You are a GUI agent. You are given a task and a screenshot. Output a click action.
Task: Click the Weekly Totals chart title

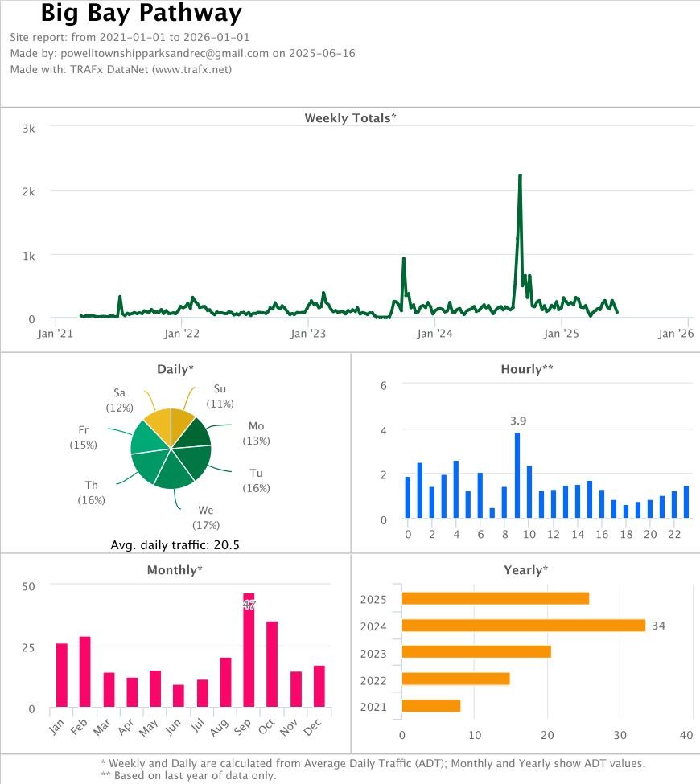coord(350,118)
